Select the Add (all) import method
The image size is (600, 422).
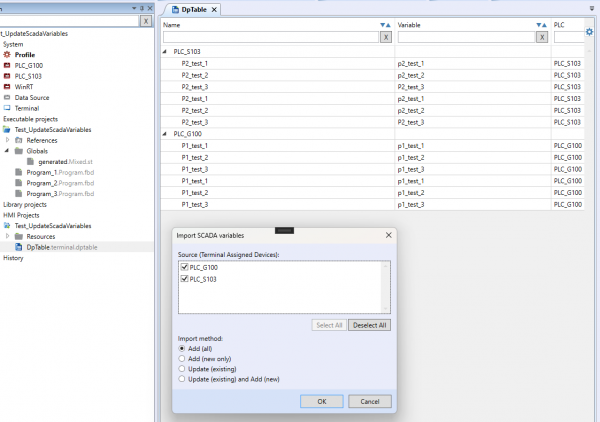click(182, 349)
